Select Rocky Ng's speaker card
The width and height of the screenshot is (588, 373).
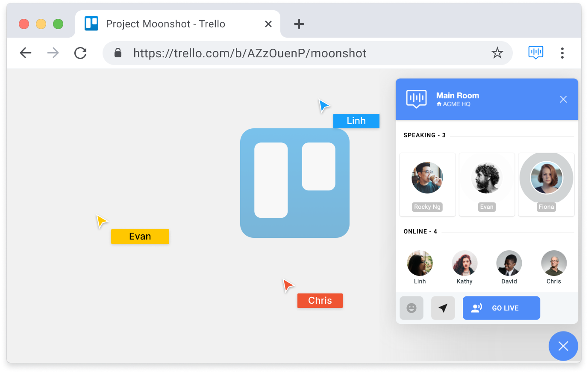click(x=427, y=184)
